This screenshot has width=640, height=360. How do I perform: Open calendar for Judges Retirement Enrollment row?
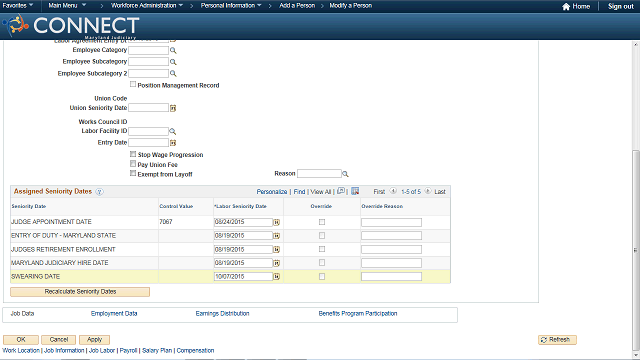[277, 250]
